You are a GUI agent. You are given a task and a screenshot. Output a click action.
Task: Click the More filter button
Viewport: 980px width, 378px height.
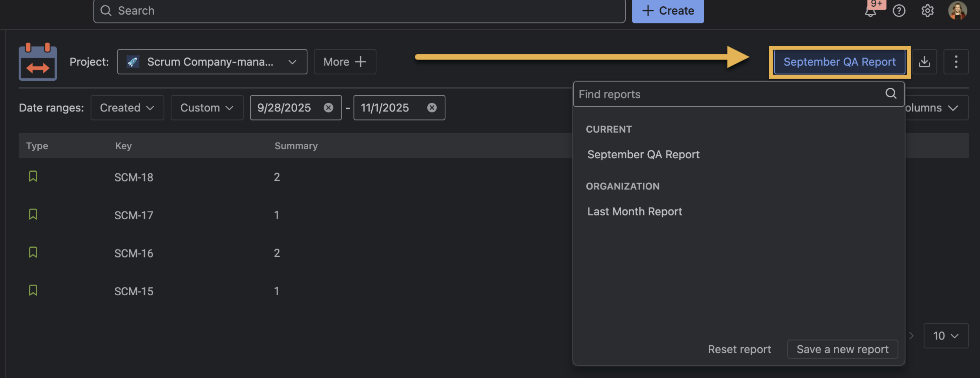[345, 62]
